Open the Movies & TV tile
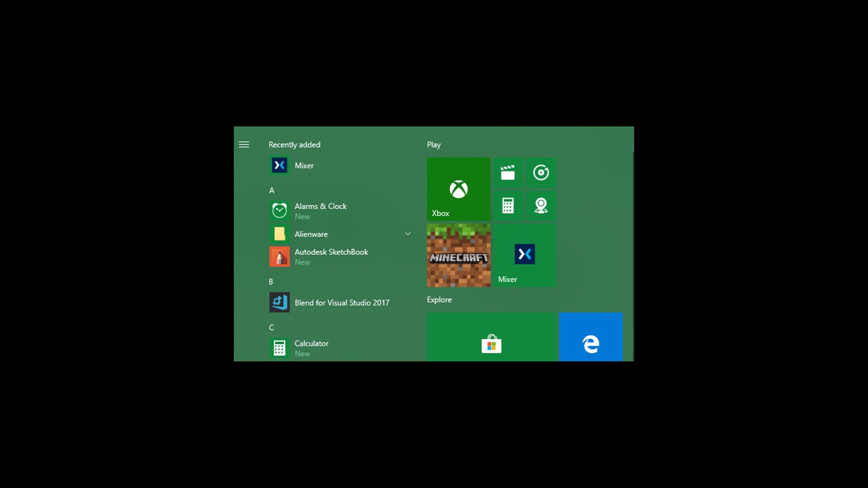This screenshot has width=868, height=488. 508,172
